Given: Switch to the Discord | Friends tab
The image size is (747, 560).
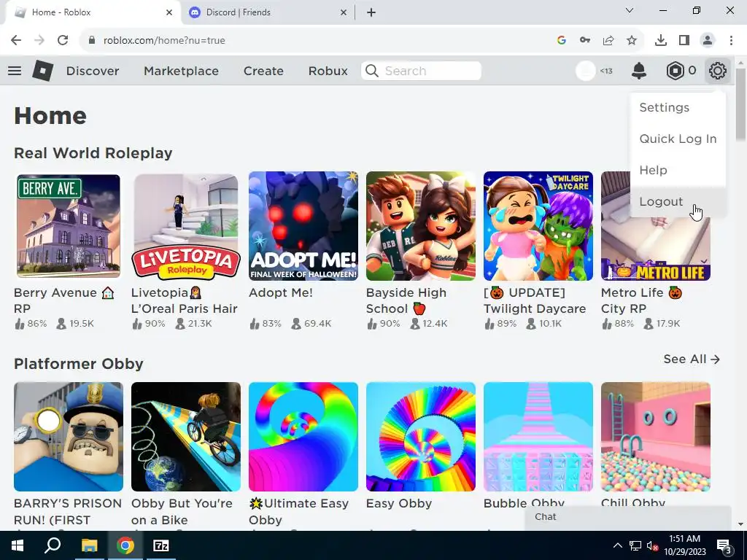Looking at the screenshot, I should [267, 12].
